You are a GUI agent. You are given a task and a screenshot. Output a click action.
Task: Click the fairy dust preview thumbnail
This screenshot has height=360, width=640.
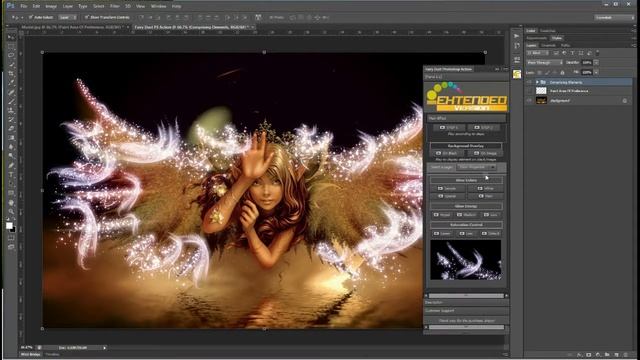point(466,260)
